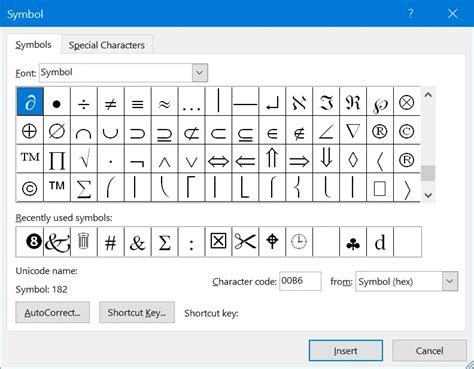
Task: Switch to the Special Characters tab
Action: coord(107,45)
